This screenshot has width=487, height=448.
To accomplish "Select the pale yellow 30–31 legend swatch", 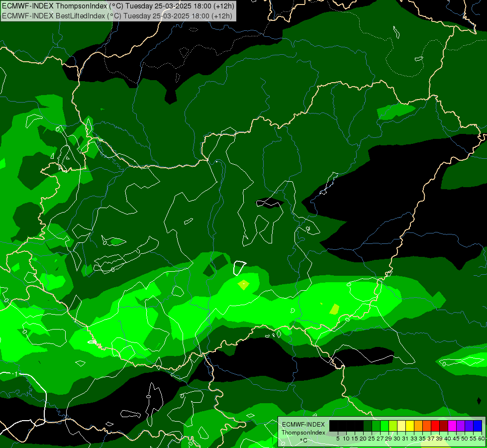I will pos(401,426).
